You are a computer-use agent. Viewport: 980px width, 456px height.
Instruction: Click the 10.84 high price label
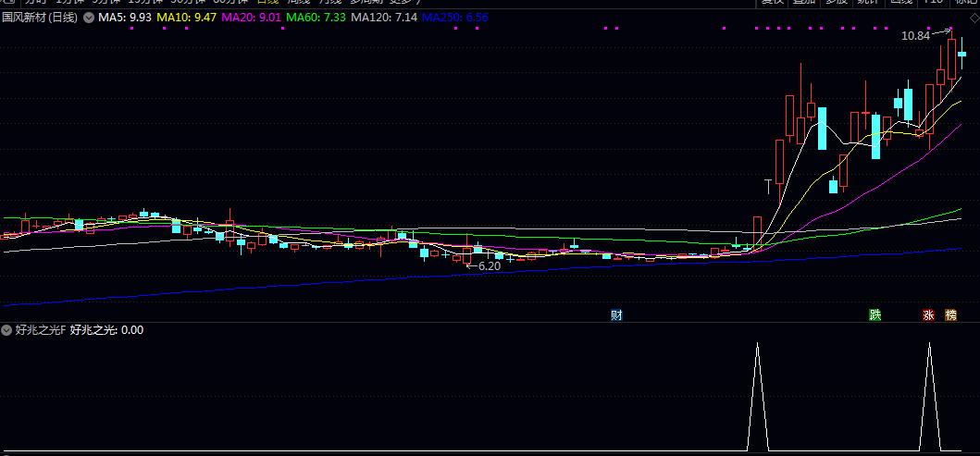(x=914, y=36)
